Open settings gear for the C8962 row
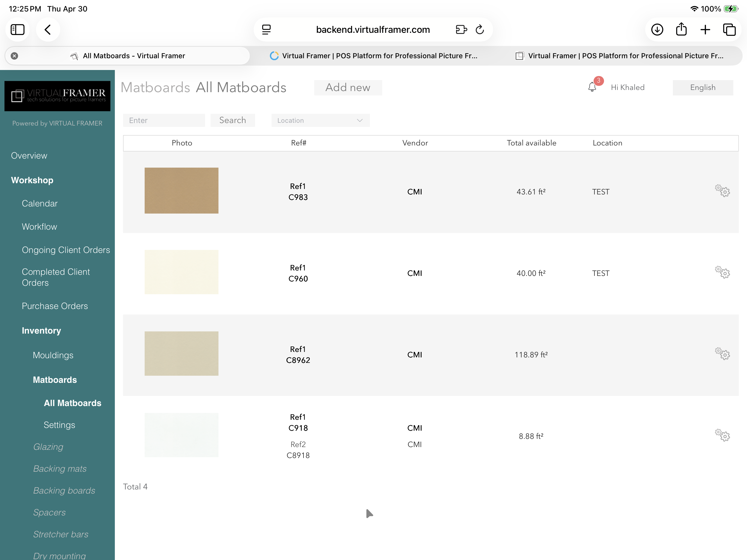This screenshot has width=747, height=560. coord(722,354)
